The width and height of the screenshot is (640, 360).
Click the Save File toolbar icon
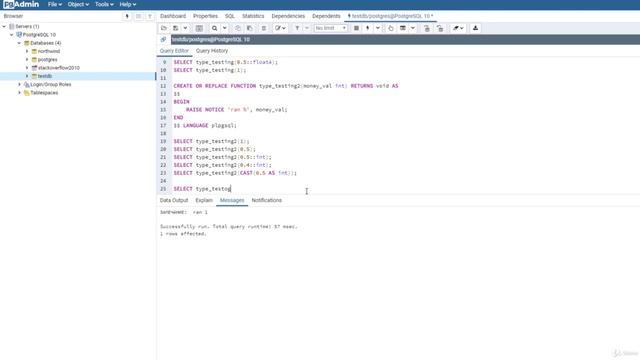coord(176,28)
